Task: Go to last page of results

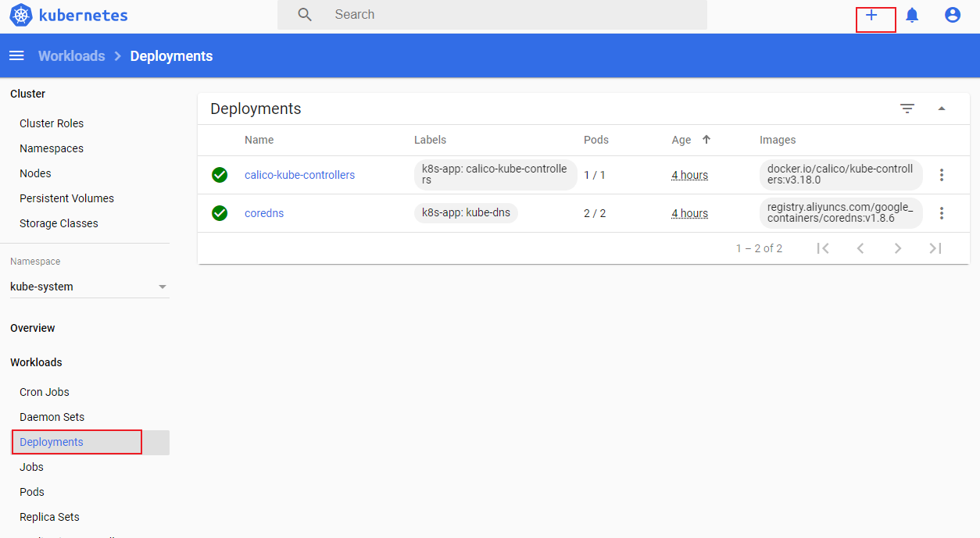Action: click(935, 248)
